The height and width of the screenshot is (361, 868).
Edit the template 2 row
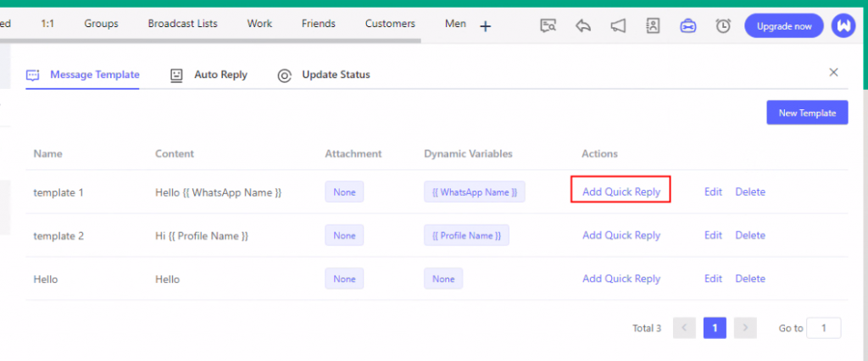click(x=713, y=236)
